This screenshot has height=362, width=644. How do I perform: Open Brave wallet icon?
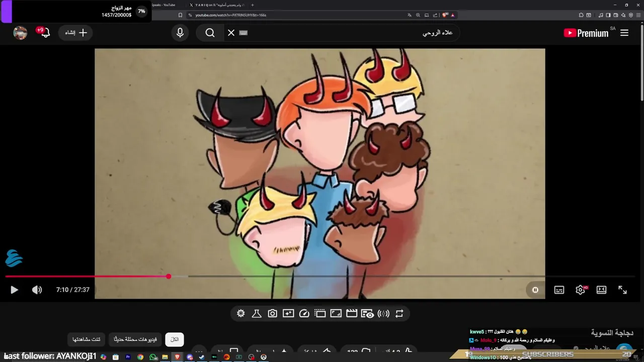click(x=616, y=15)
